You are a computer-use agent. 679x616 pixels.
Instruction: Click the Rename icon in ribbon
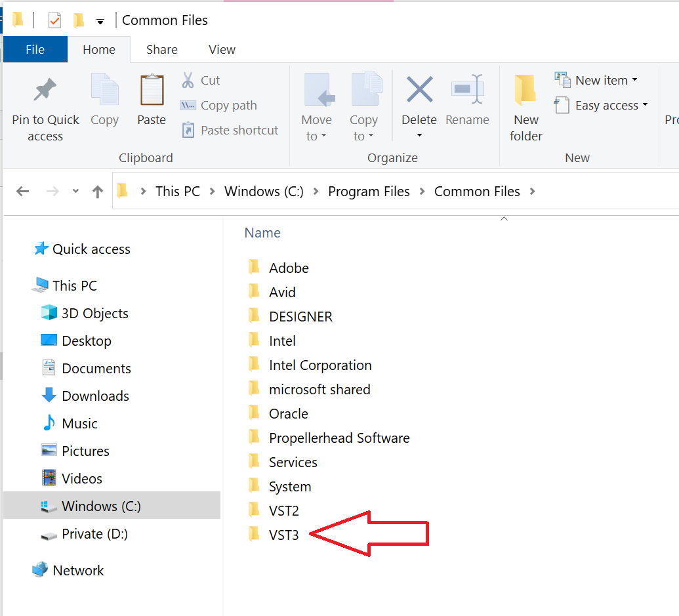click(467, 91)
